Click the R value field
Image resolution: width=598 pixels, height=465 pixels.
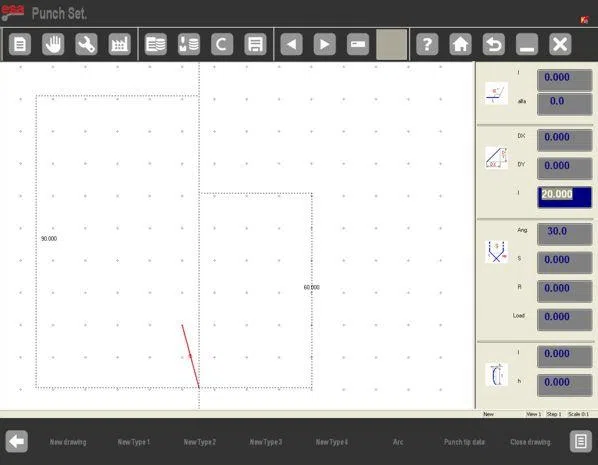[x=564, y=291]
